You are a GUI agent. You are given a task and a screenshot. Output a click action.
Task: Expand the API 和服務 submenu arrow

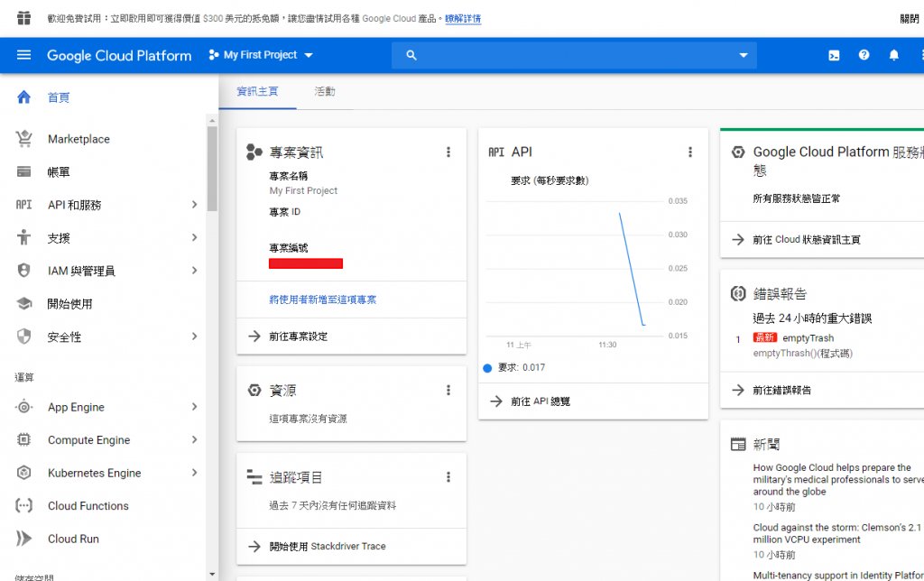pyautogui.click(x=195, y=205)
